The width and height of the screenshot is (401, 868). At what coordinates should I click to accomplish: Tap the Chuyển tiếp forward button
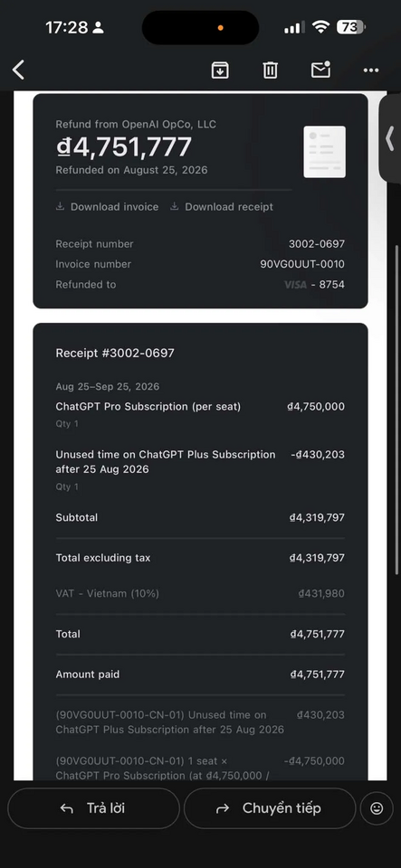(x=270, y=808)
